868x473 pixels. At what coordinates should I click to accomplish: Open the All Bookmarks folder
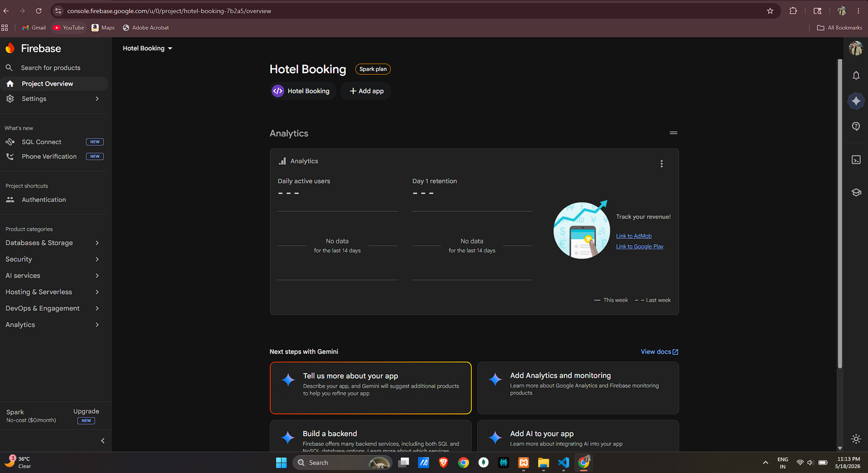839,28
